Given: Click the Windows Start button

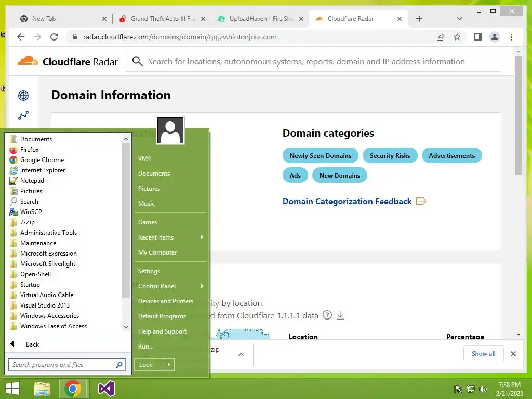Looking at the screenshot, I should click(x=12, y=389).
